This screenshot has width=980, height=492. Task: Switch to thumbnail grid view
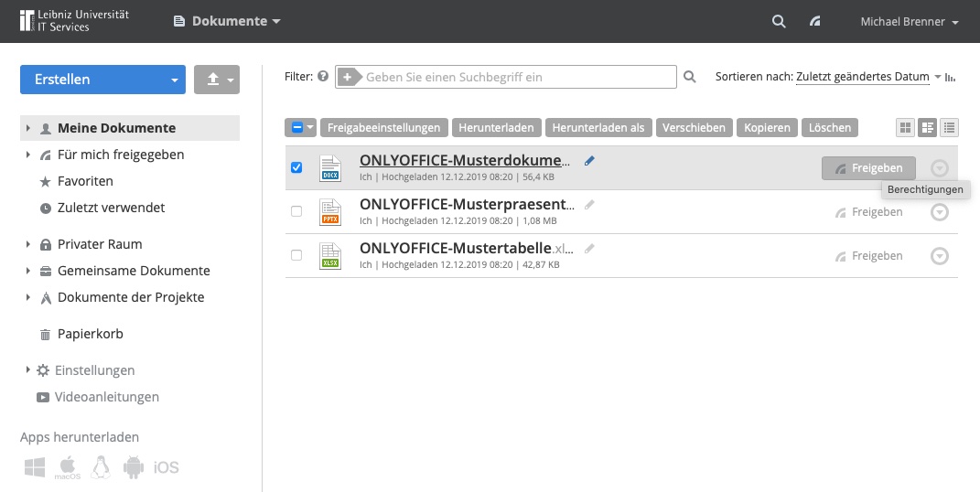(904, 128)
